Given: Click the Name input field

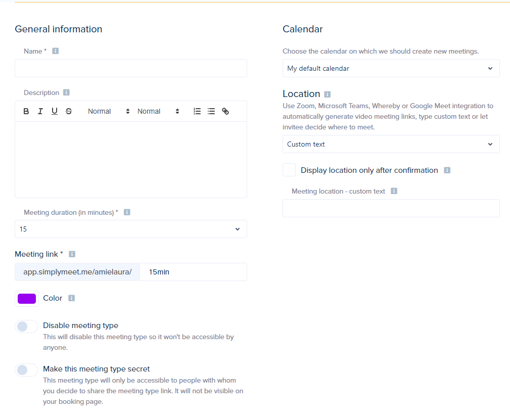Looking at the screenshot, I should point(131,68).
